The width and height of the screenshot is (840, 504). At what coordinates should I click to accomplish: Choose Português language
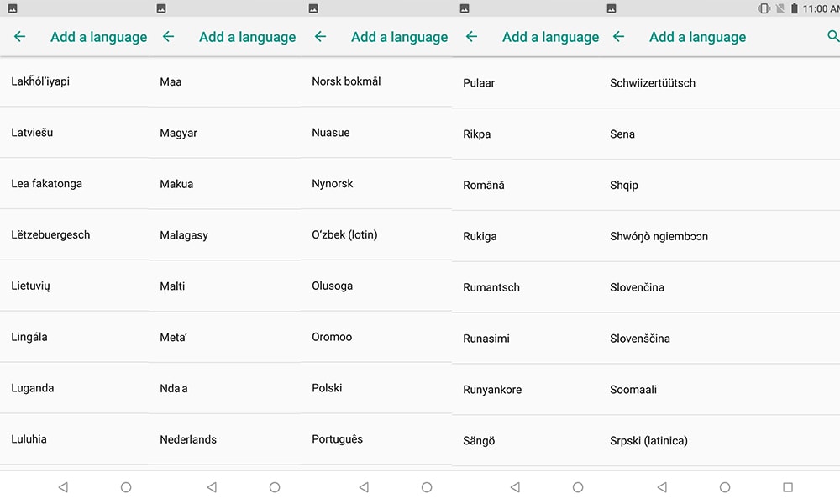tap(337, 439)
